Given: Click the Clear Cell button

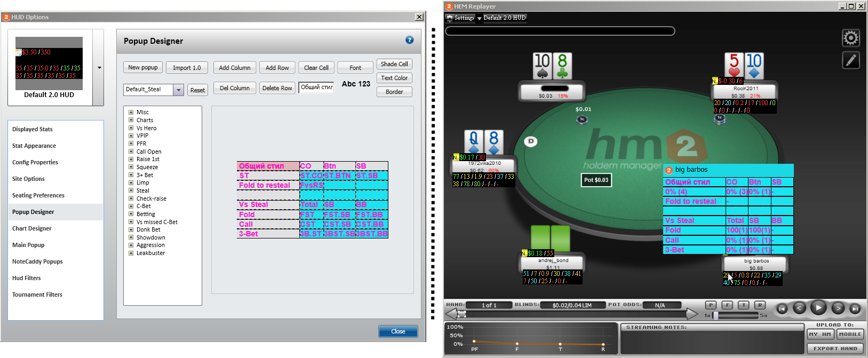Looking at the screenshot, I should (316, 68).
